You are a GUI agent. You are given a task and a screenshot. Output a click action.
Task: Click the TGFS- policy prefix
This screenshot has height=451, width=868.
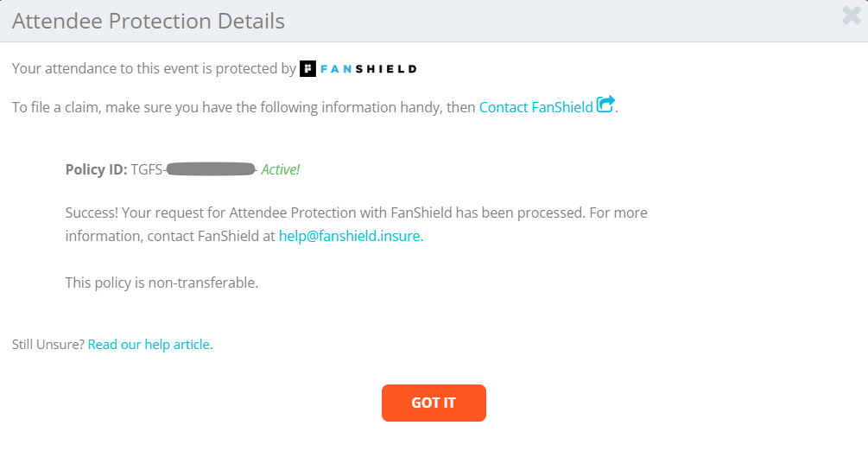148,169
